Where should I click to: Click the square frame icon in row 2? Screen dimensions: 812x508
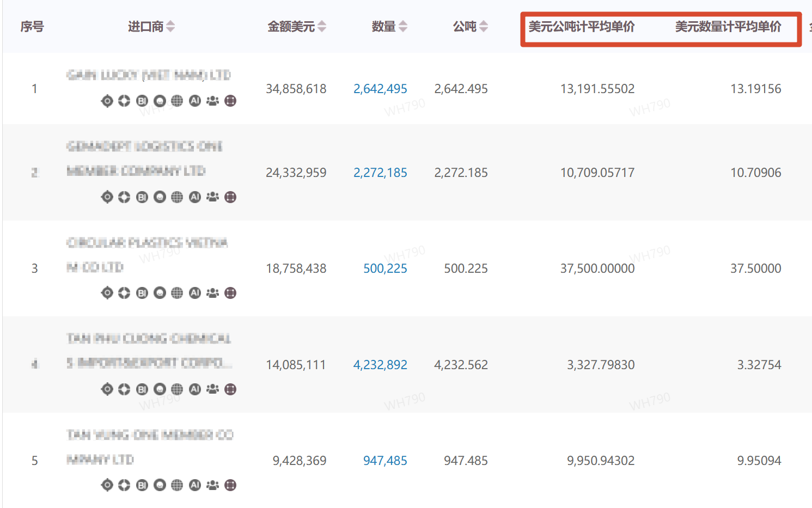230,197
